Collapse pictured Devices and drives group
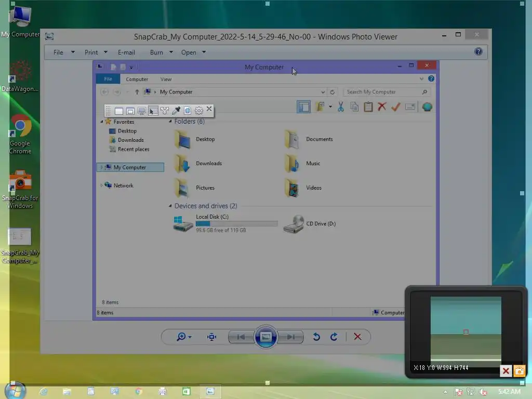The image size is (532, 399). [x=170, y=206]
